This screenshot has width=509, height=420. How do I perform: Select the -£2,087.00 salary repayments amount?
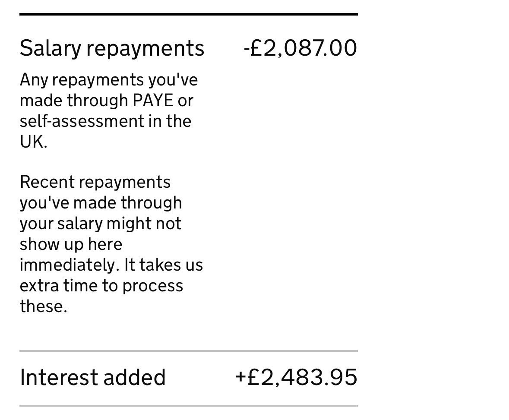(x=300, y=48)
